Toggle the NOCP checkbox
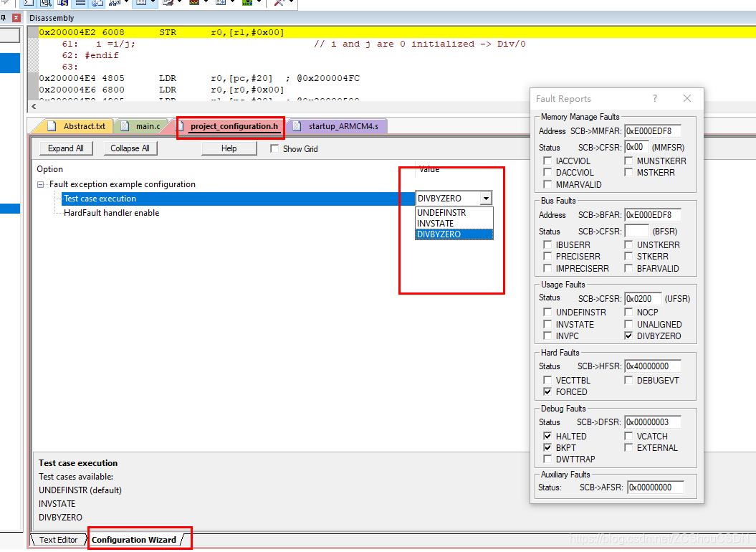Viewport: 756px width, 552px height. pyautogui.click(x=628, y=312)
